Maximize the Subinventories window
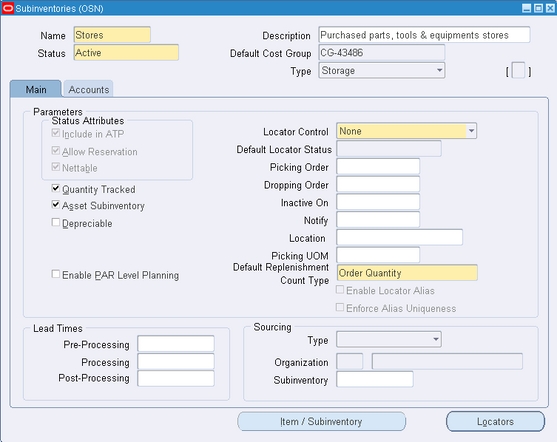 (539, 8)
